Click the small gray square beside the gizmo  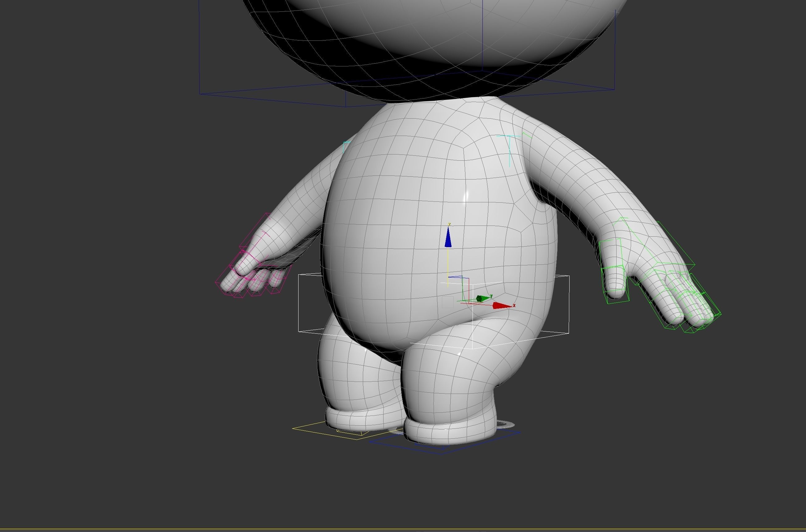[x=448, y=302]
